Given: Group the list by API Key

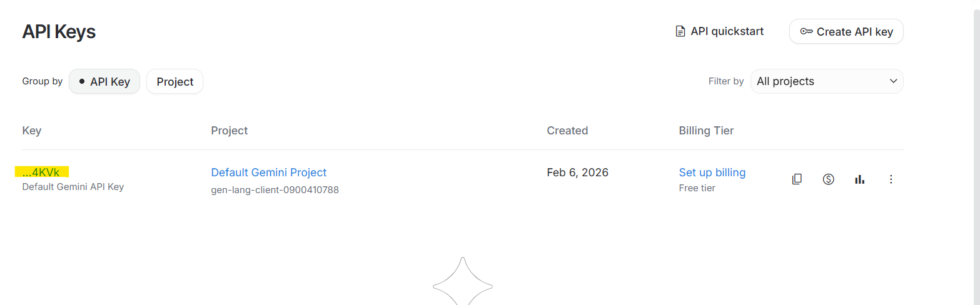Looking at the screenshot, I should tap(104, 81).
